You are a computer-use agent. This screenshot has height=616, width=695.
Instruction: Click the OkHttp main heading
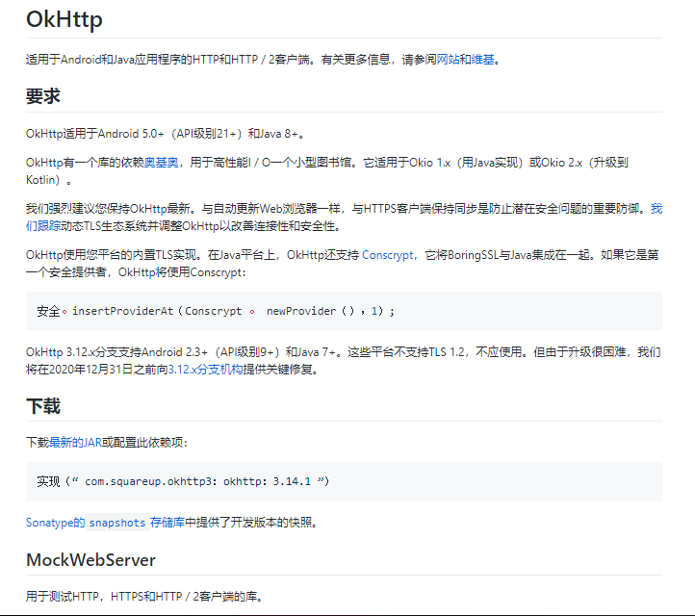(64, 19)
